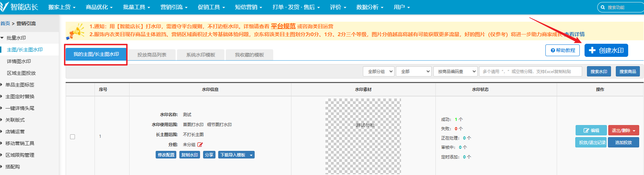The image size is (644, 175).
Task: Expand 单品主图标签 in sidebar
Action: pos(20,85)
